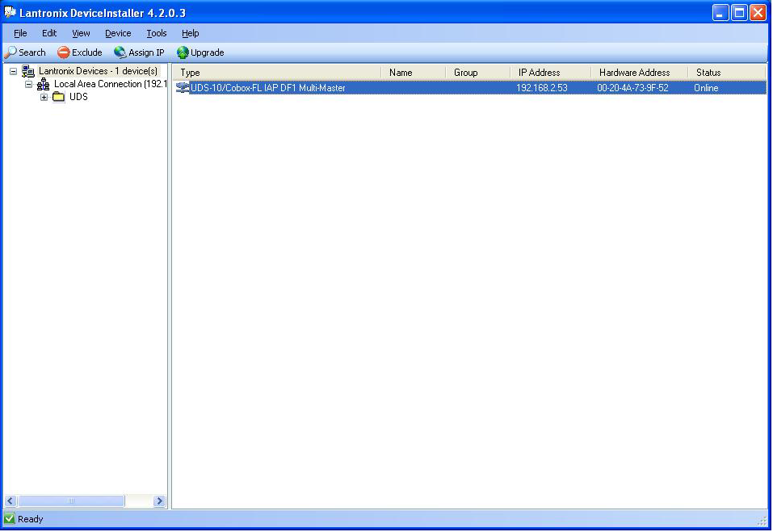Sort by the Hardware Address column header

(x=639, y=73)
